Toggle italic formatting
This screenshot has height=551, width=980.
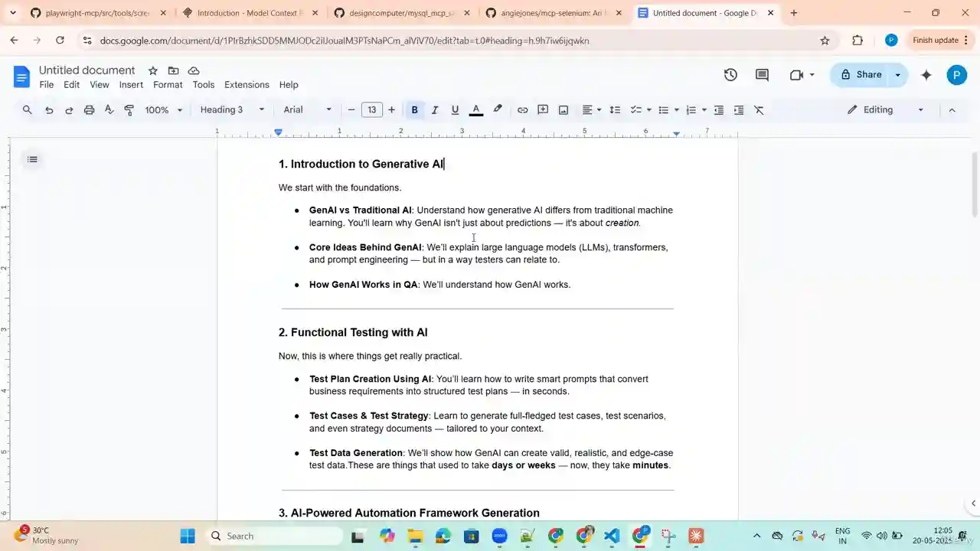coord(435,110)
